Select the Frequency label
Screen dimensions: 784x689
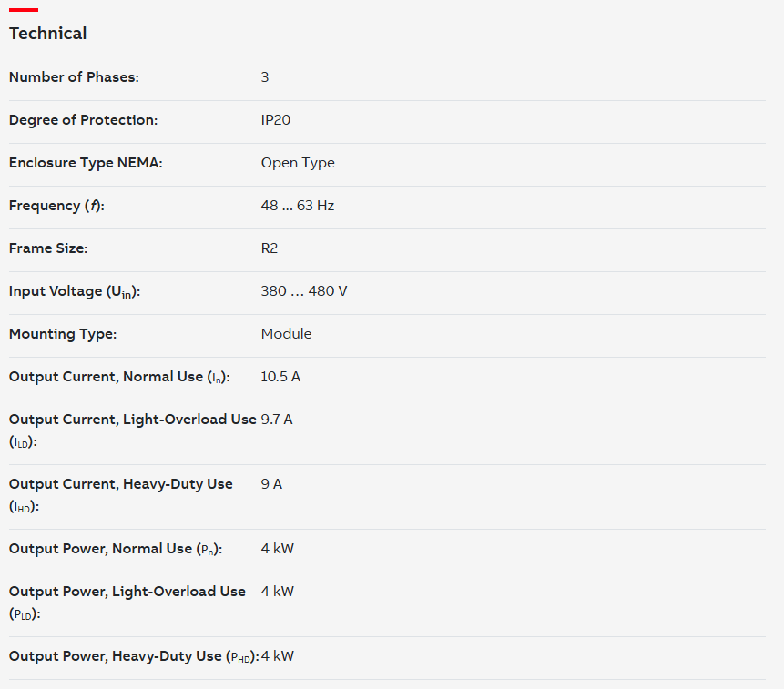[57, 206]
